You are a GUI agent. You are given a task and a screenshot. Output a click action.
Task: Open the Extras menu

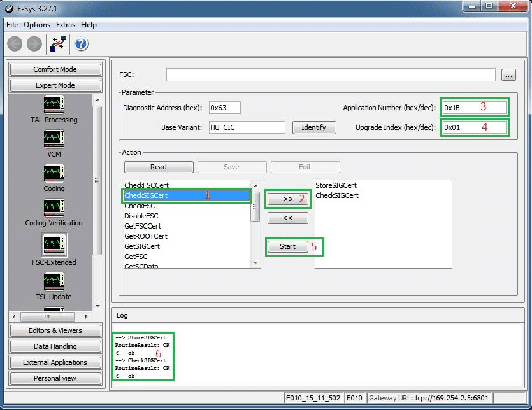pyautogui.click(x=65, y=25)
